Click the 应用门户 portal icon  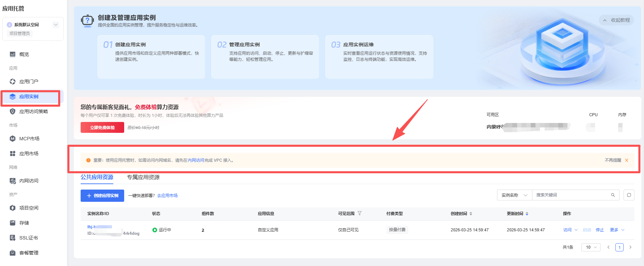coord(13,82)
